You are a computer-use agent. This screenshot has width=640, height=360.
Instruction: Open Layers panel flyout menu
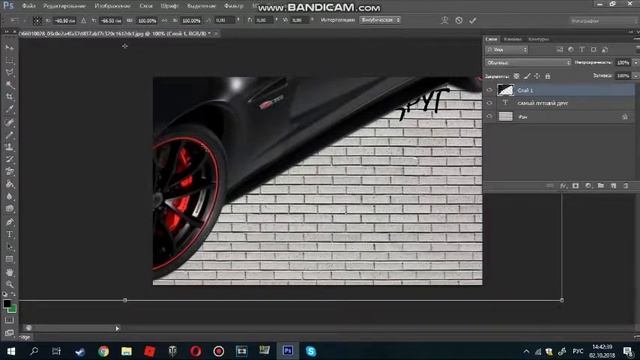point(637,39)
